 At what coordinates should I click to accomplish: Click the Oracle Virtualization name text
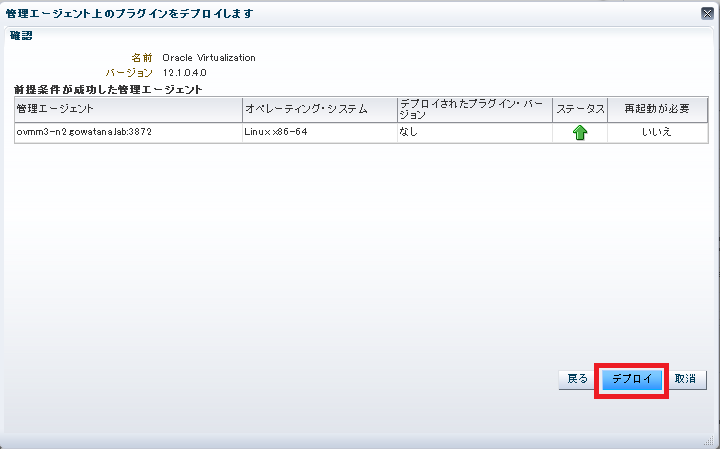click(209, 58)
